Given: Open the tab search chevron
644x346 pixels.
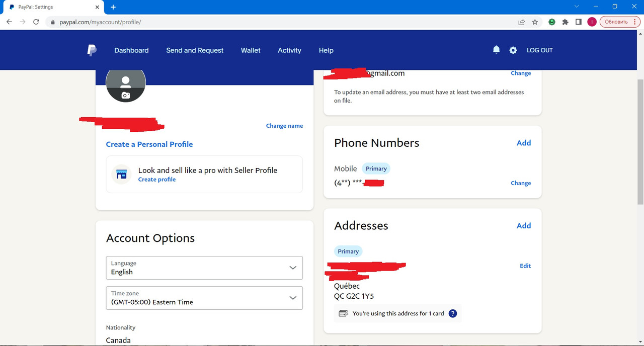Looking at the screenshot, I should tap(577, 7).
